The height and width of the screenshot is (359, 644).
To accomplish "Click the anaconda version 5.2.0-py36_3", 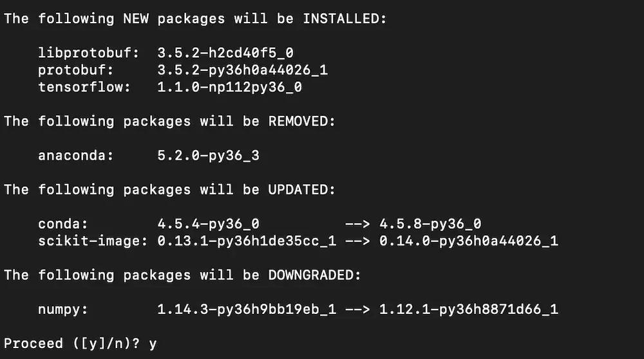I will point(208,155).
